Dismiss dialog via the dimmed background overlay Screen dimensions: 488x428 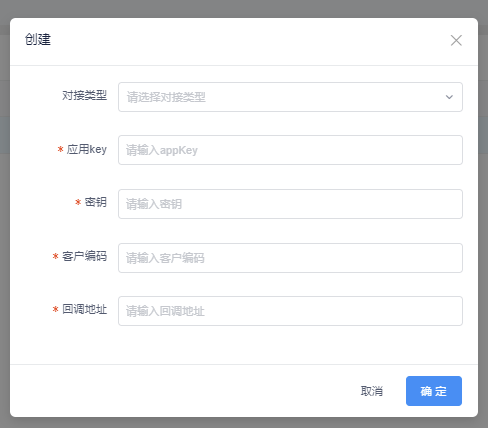tap(243, 8)
